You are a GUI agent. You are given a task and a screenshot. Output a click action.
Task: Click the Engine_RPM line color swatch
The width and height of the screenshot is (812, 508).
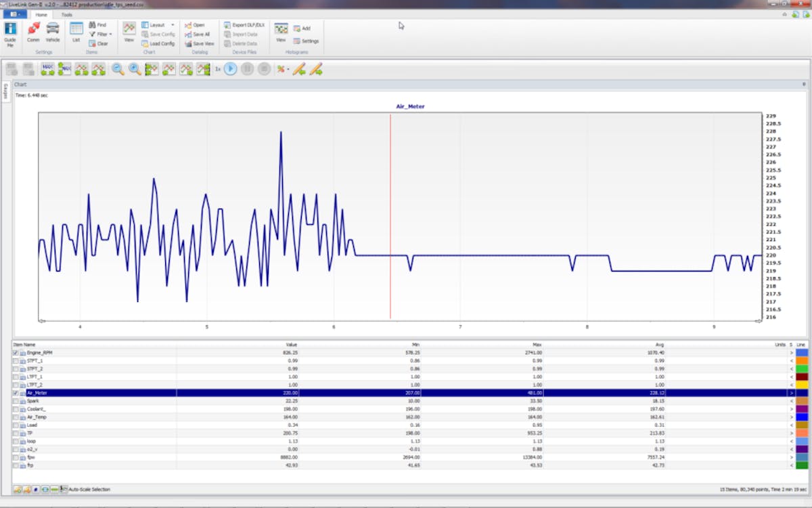tap(802, 353)
